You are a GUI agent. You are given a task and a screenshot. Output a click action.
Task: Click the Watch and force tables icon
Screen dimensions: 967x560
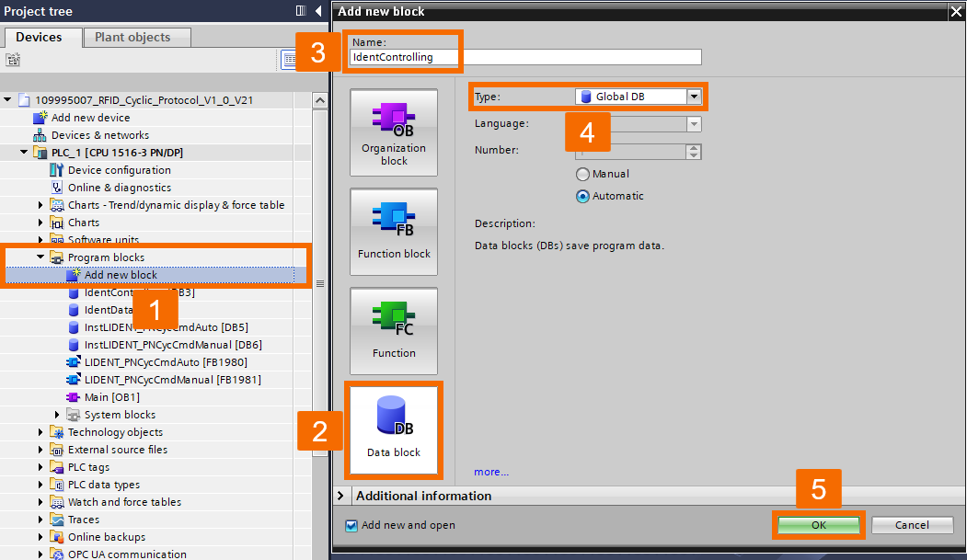click(x=57, y=502)
